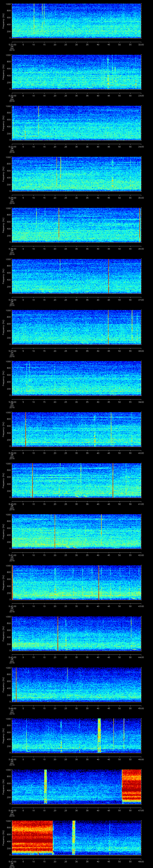
Task: Select the spectrogram panel starting at 5:40:00
Action: coord(76,480)
